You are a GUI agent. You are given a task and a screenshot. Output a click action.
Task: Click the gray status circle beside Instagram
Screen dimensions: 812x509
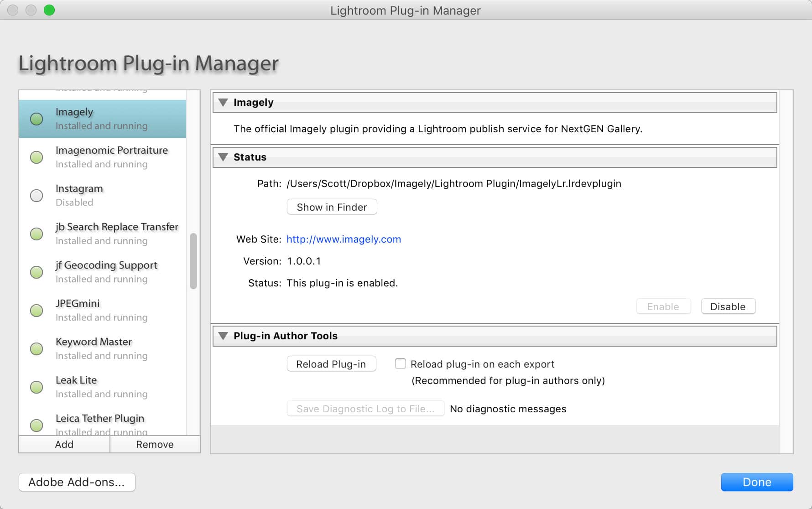click(36, 196)
